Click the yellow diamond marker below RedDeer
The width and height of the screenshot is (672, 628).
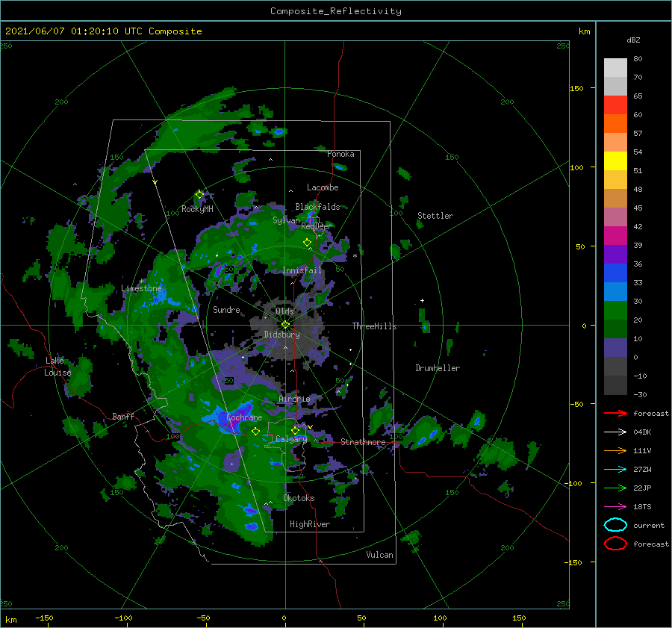point(307,243)
